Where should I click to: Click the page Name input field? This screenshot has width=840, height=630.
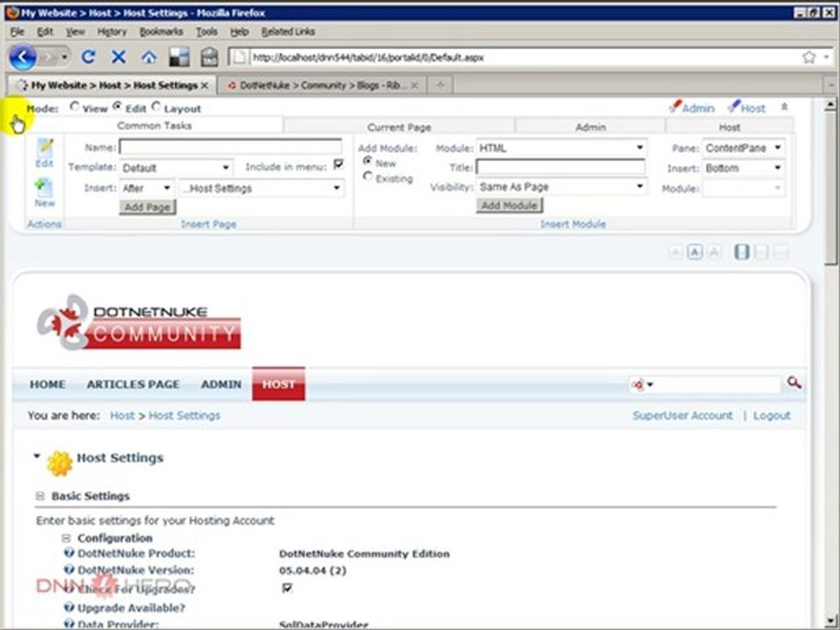pos(230,147)
